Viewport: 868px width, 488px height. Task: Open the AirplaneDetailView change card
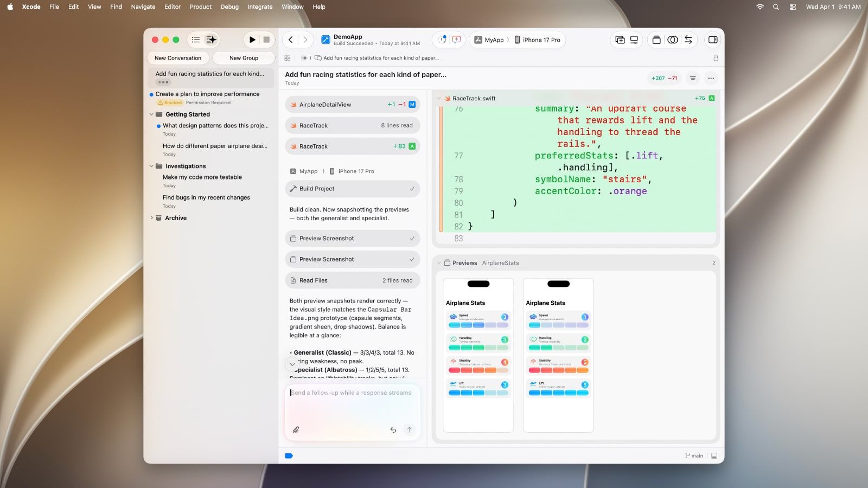pyautogui.click(x=353, y=105)
